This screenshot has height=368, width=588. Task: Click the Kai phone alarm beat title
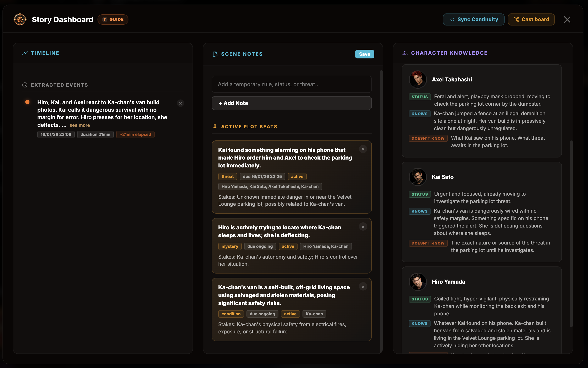pyautogui.click(x=285, y=158)
